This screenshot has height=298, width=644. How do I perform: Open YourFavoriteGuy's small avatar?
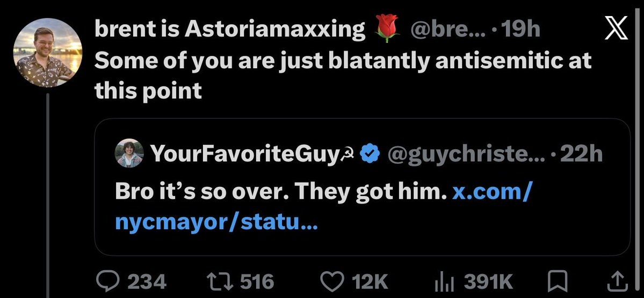coord(129,153)
